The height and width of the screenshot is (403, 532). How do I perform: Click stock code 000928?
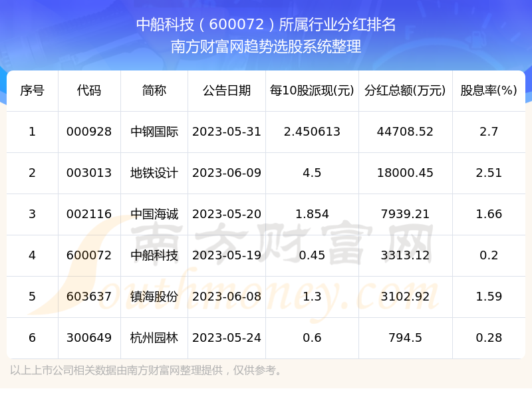pos(89,132)
